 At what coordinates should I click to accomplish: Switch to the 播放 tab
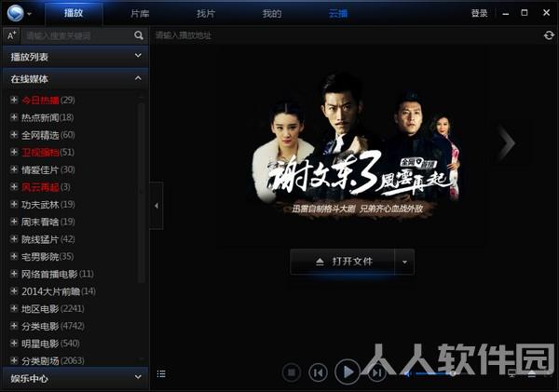click(74, 13)
